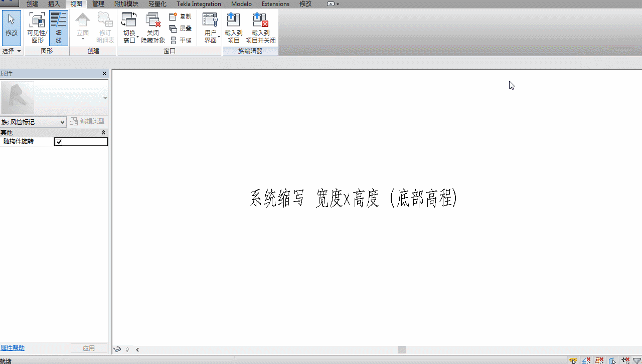Open the Tekla Integration tab

[x=199, y=4]
